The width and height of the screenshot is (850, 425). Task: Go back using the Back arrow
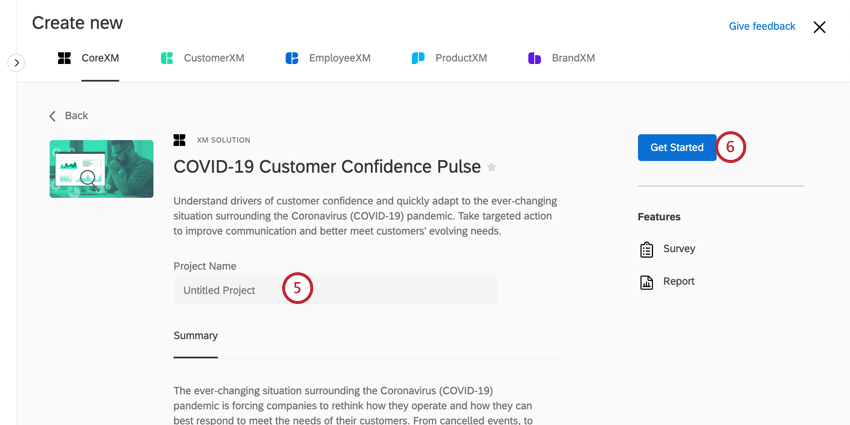tap(54, 116)
